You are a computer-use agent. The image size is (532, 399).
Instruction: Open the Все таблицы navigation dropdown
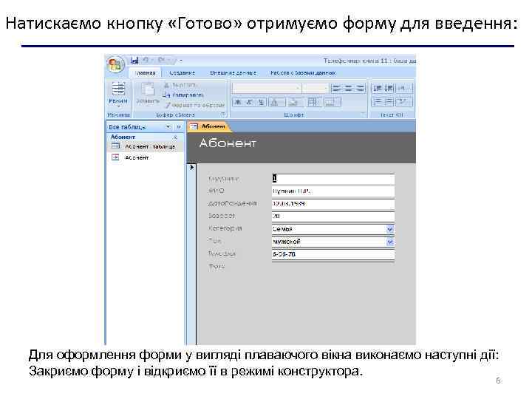168,127
